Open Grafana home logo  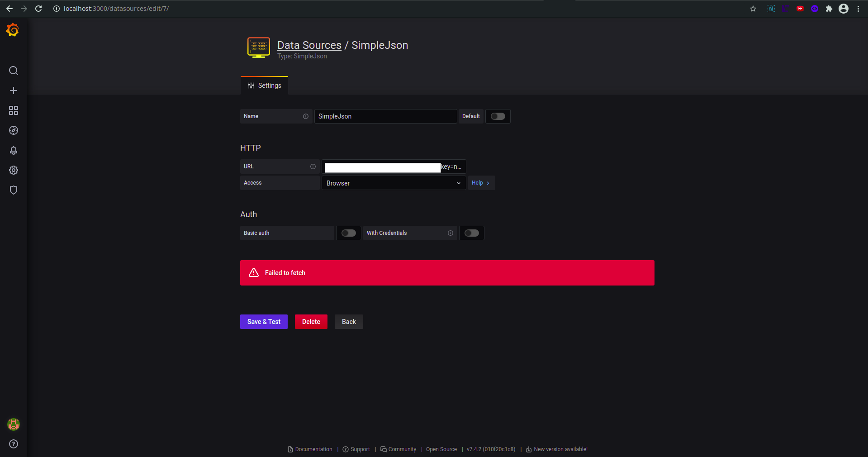[x=13, y=30]
